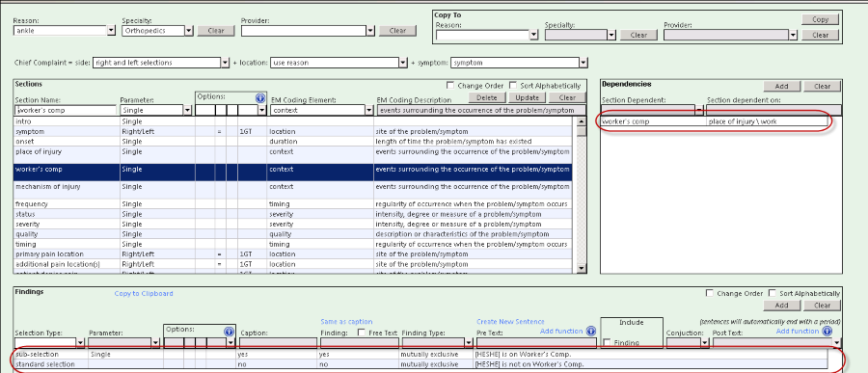Click the Pre Text input field
The width and height of the screenshot is (868, 373).
(536, 342)
